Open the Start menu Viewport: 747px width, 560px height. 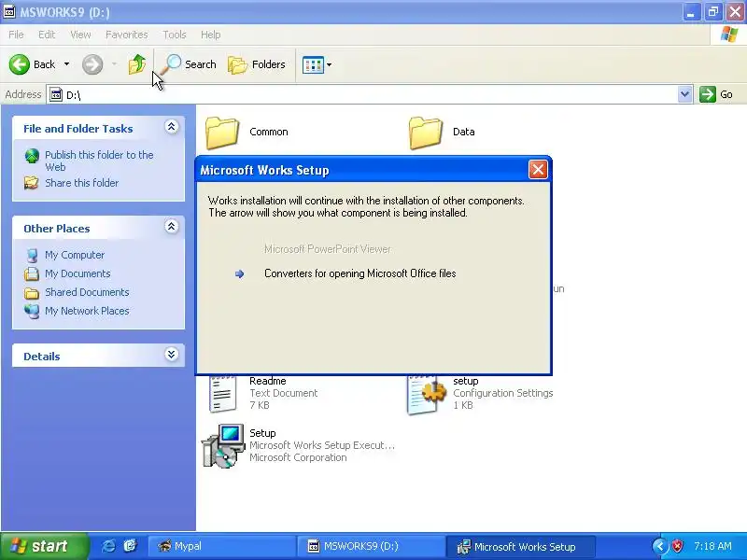tap(44, 546)
